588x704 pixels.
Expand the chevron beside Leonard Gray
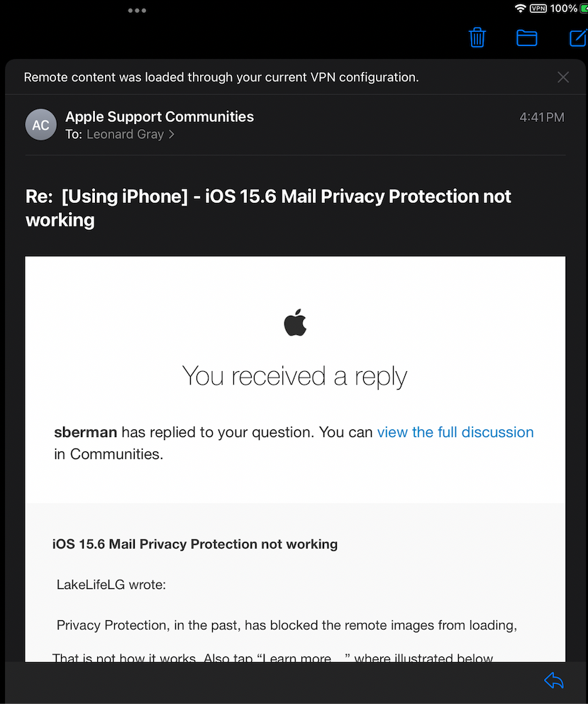pos(172,134)
